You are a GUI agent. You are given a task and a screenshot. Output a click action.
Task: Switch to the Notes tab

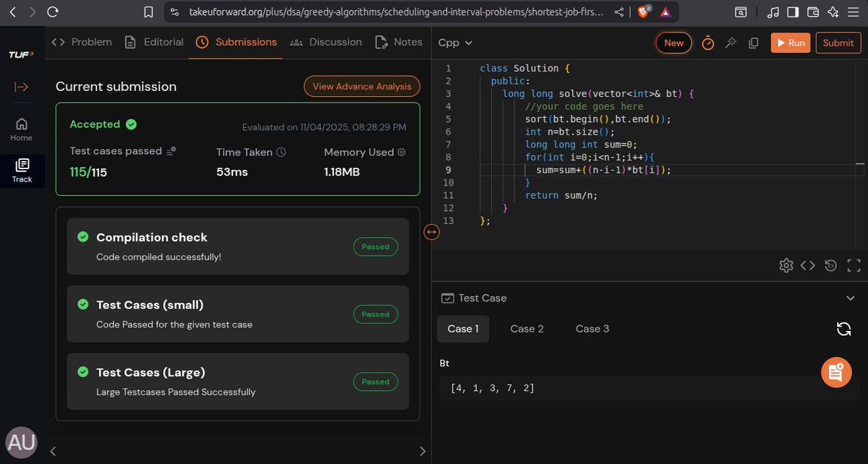399,42
